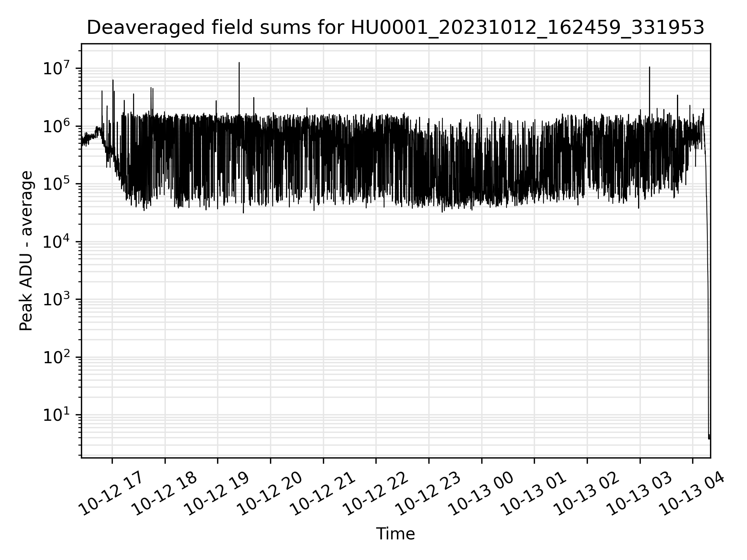Click the 10^6 y-axis tick label
The image size is (747, 560).
[x=57, y=125]
